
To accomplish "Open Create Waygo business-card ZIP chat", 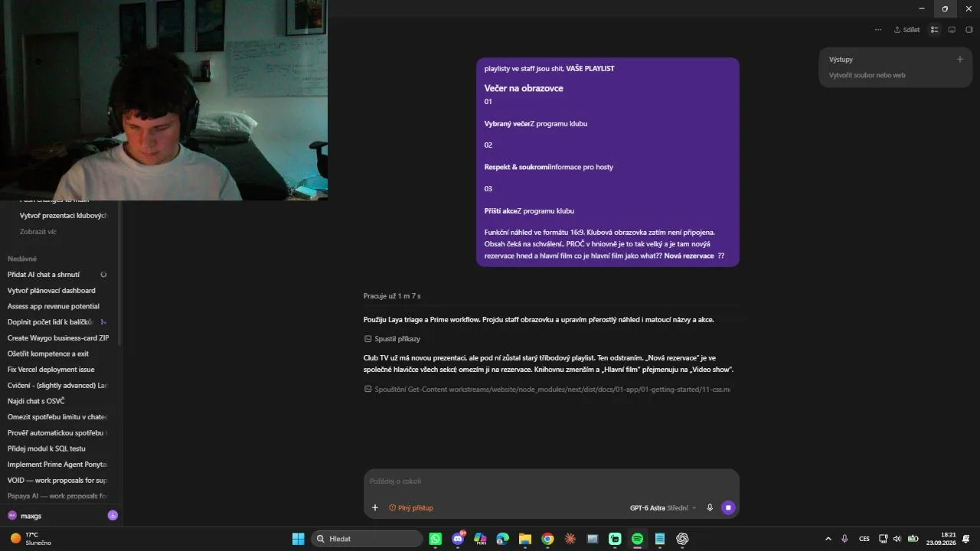I will tap(57, 337).
